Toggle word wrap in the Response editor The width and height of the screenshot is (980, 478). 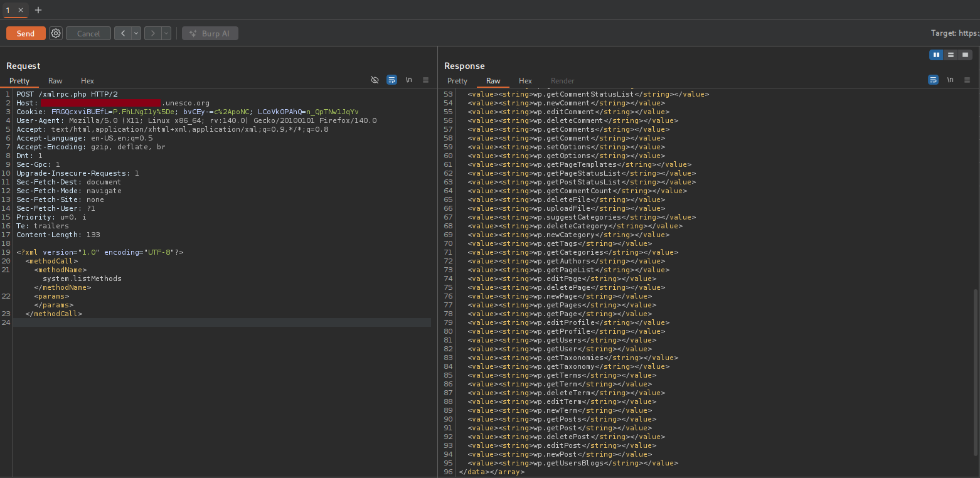(933, 80)
